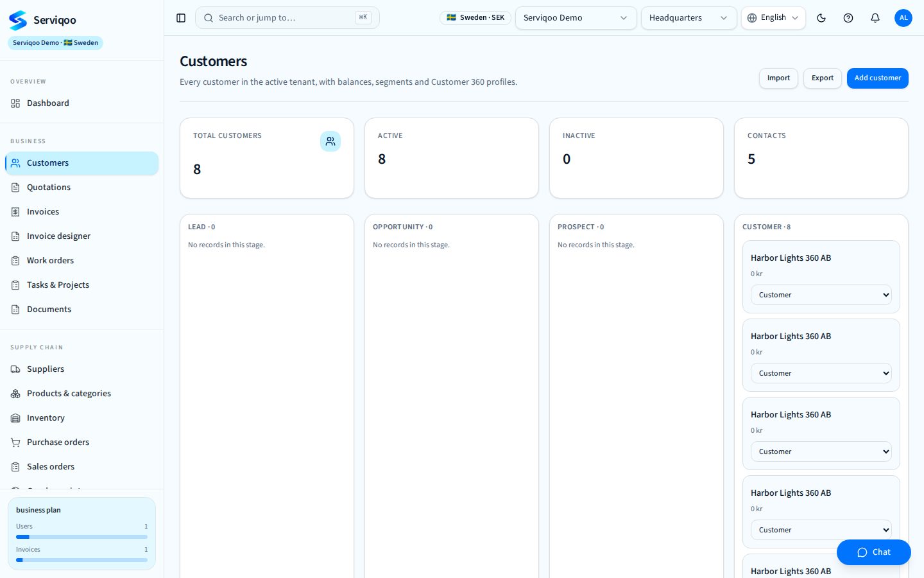The width and height of the screenshot is (924, 578).
Task: Click the OPPORTUNITY · 0 column header
Action: (403, 227)
